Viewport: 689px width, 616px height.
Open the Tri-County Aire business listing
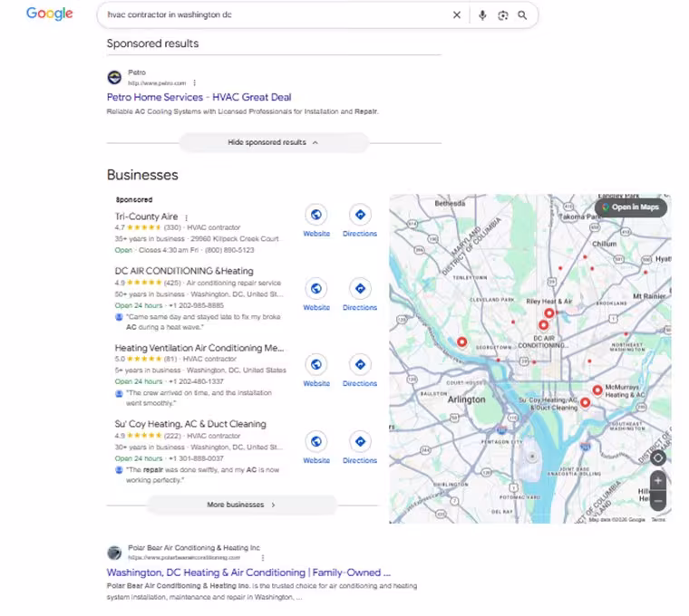[146, 217]
